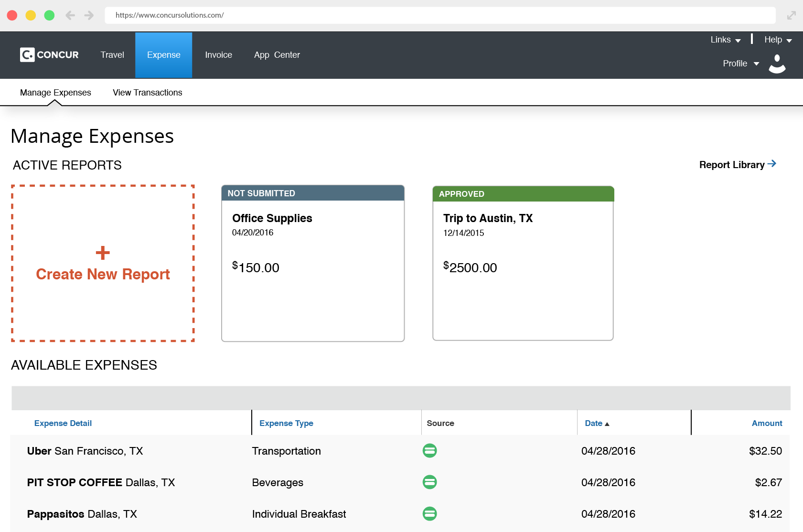Open the Report Library
The width and height of the screenshot is (803, 532).
pyautogui.click(x=732, y=164)
